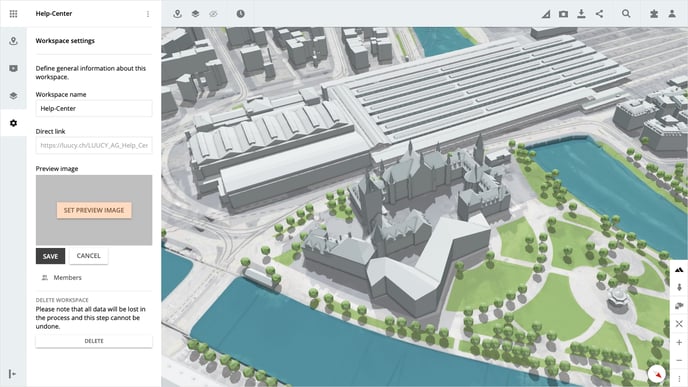Share the workspace via the share icon

click(x=599, y=14)
